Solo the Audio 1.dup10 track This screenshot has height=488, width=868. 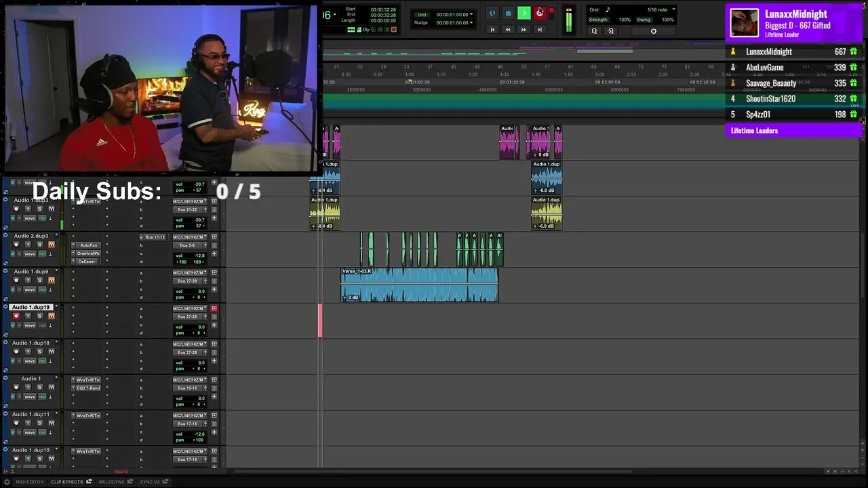[39, 459]
